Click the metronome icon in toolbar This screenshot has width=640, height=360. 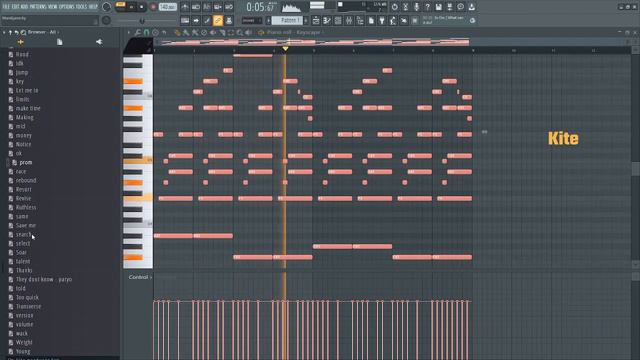[185, 7]
